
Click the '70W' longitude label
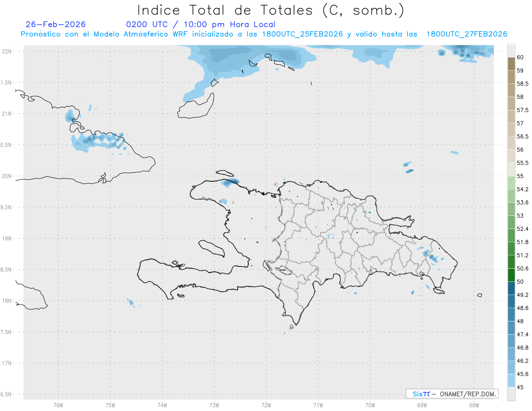[x=370, y=405]
